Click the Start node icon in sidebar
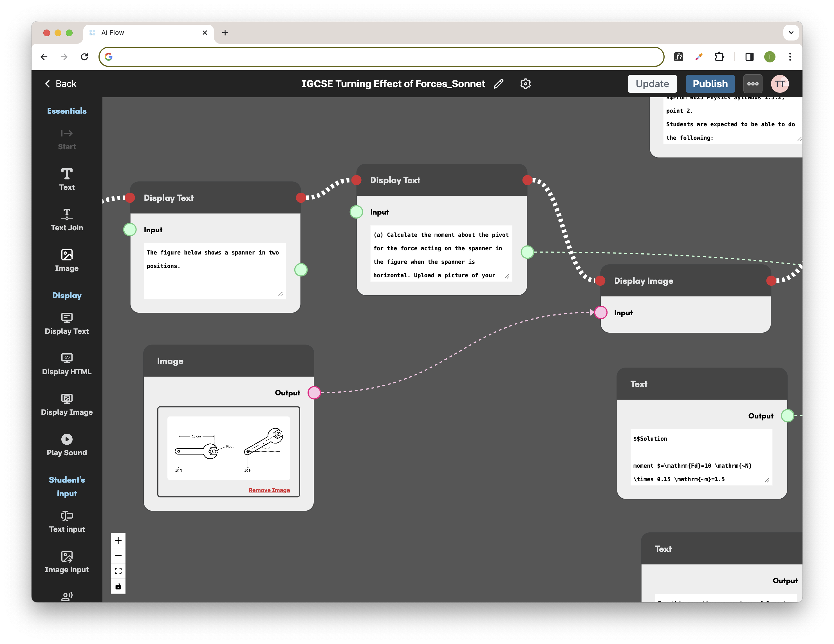834x644 pixels. point(67,133)
